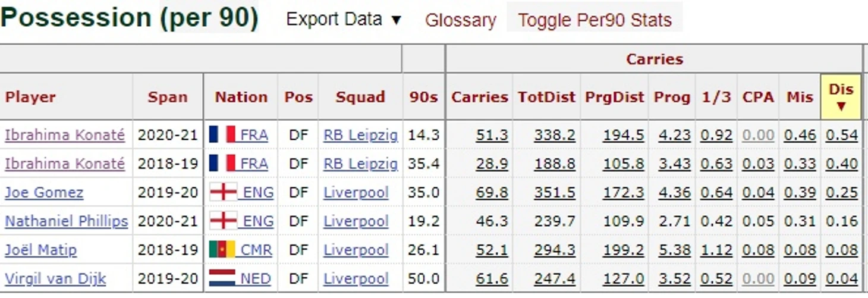
Task: Click the NED nation link
Action: (x=255, y=278)
